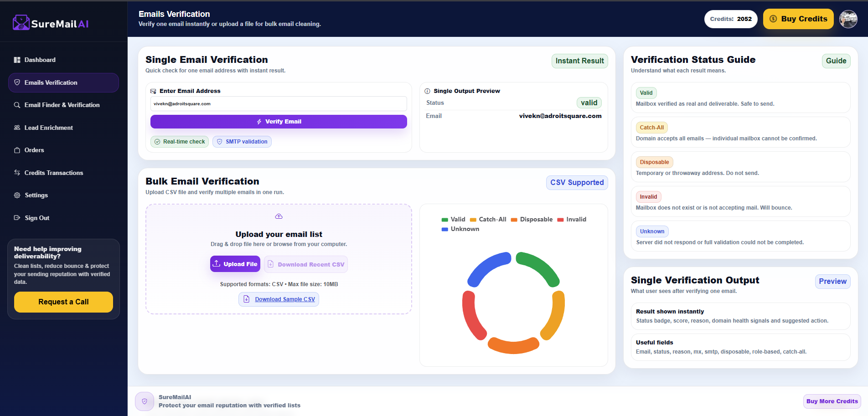Screen dimensions: 868x416
Task: Click the Instant Result badge
Action: (579, 61)
